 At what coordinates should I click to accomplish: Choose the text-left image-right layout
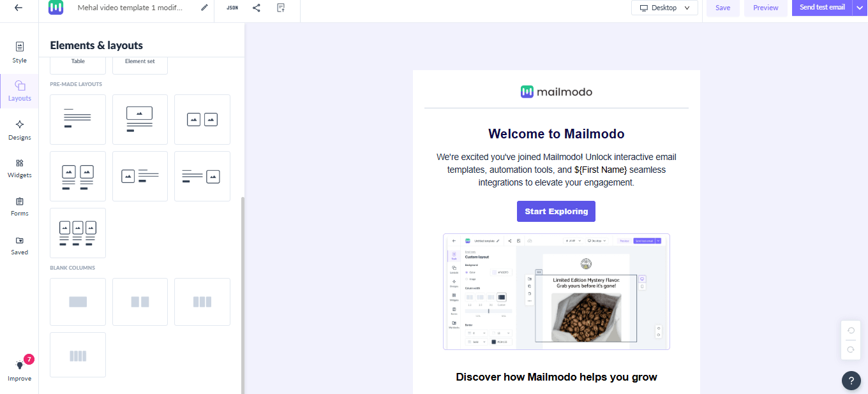202,176
